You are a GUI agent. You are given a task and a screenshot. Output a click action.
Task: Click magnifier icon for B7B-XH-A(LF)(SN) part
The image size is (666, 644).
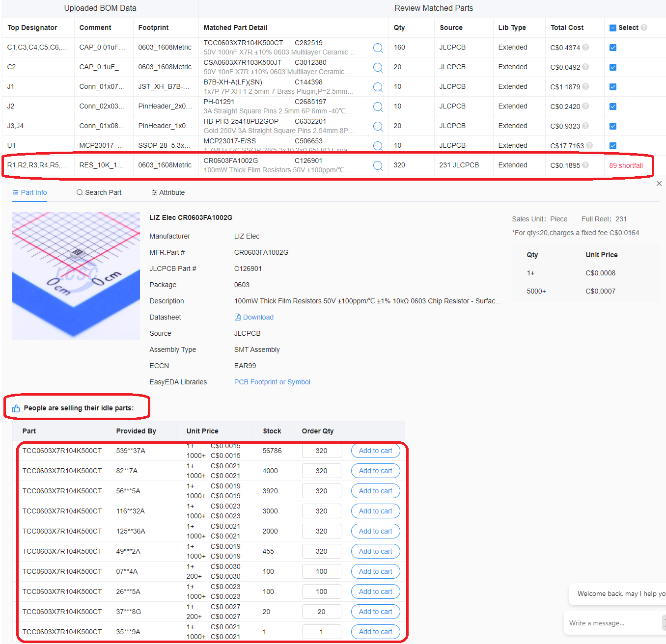click(x=378, y=87)
